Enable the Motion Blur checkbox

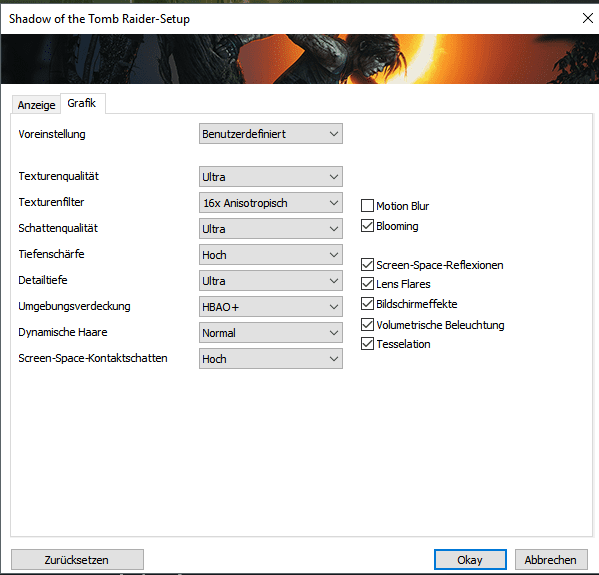click(367, 206)
